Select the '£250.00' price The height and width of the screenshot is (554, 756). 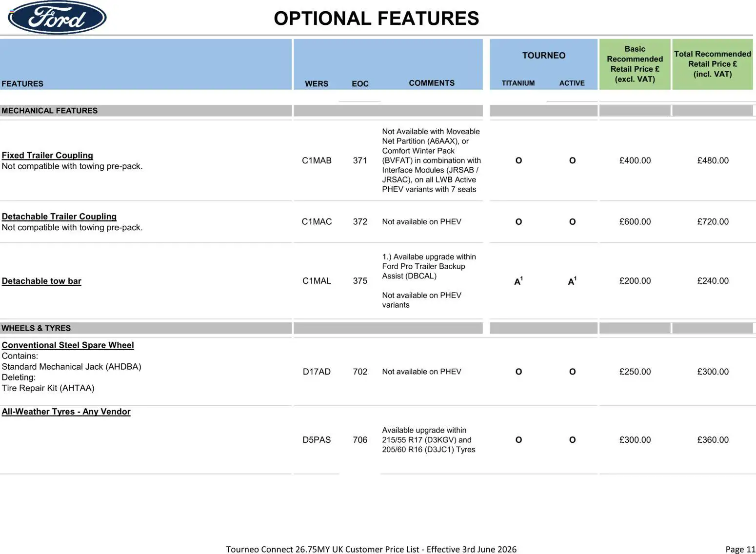[x=635, y=372]
